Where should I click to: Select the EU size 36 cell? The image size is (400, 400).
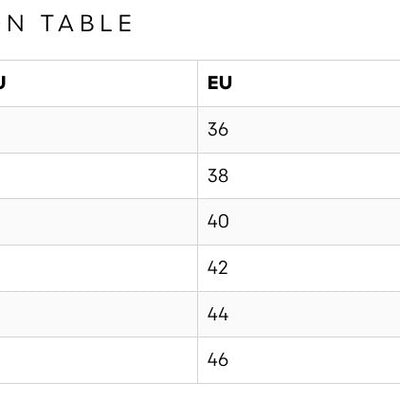(x=299, y=130)
